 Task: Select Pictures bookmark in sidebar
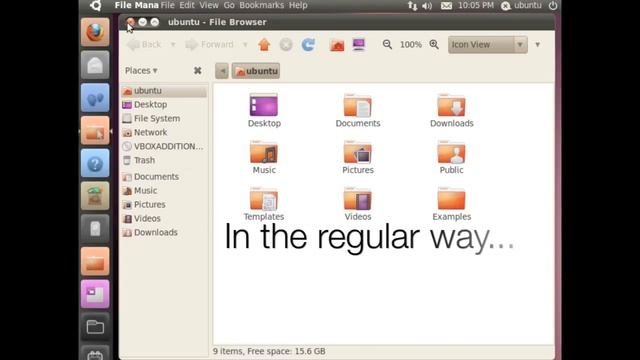[x=164, y=204]
